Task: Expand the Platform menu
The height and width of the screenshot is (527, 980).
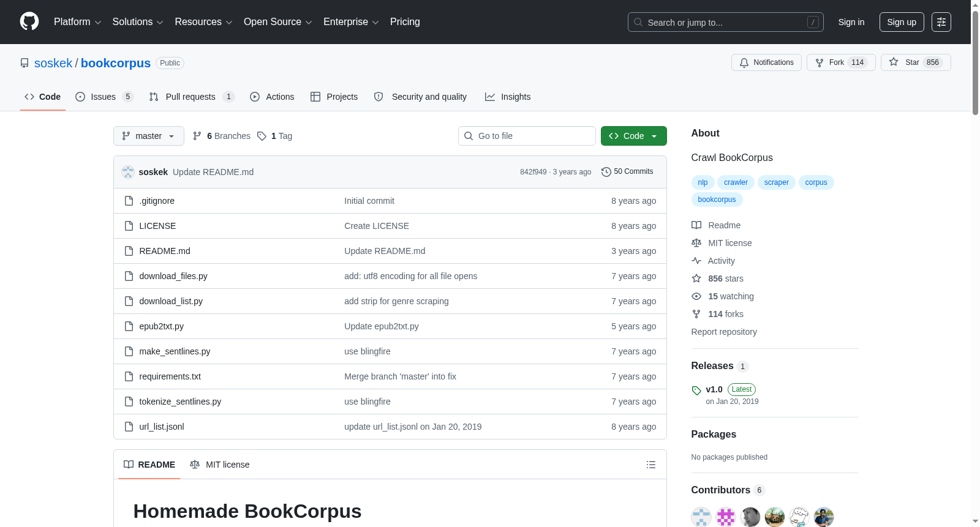Action: (78, 22)
